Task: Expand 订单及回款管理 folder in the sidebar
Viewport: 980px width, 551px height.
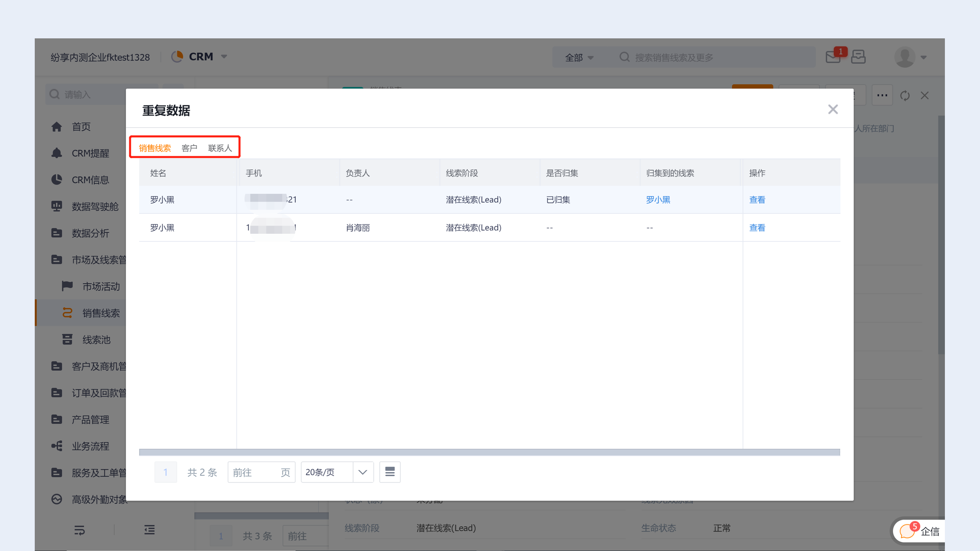Action: pos(98,393)
